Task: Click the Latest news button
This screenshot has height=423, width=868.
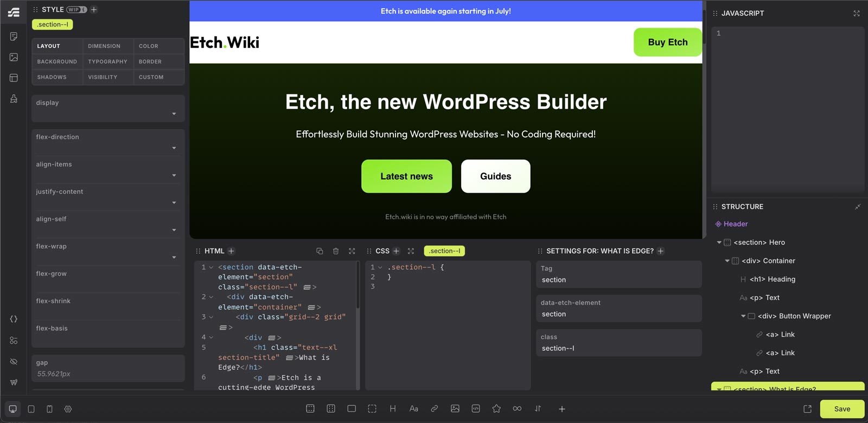Action: coord(406,176)
